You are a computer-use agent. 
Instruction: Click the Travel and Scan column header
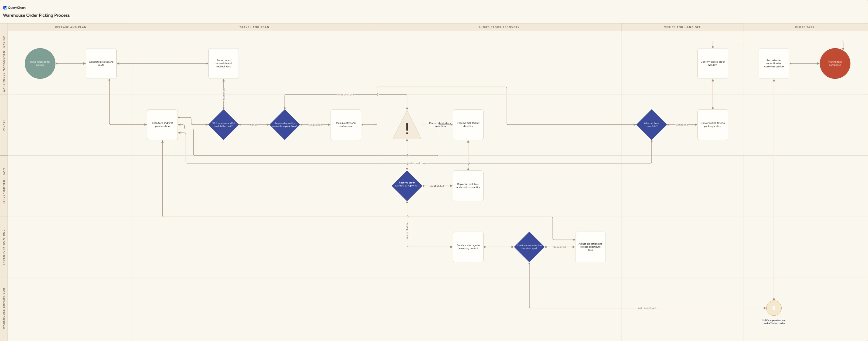click(x=254, y=27)
